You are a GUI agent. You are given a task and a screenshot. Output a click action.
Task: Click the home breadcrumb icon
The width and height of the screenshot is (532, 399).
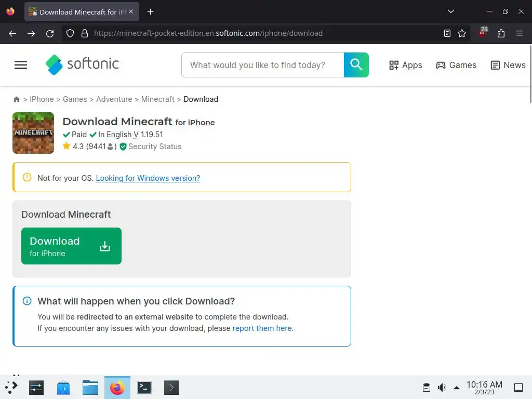17,99
